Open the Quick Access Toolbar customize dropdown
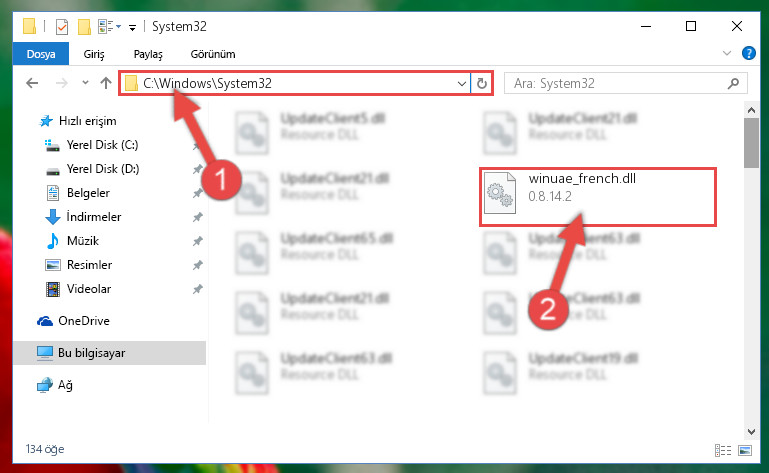The width and height of the screenshot is (769, 473). [132, 27]
